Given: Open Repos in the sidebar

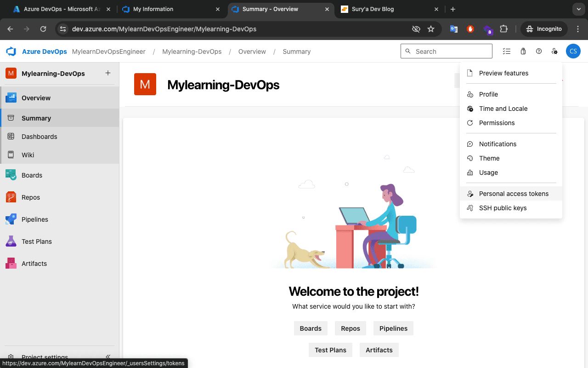Looking at the screenshot, I should pos(60,197).
